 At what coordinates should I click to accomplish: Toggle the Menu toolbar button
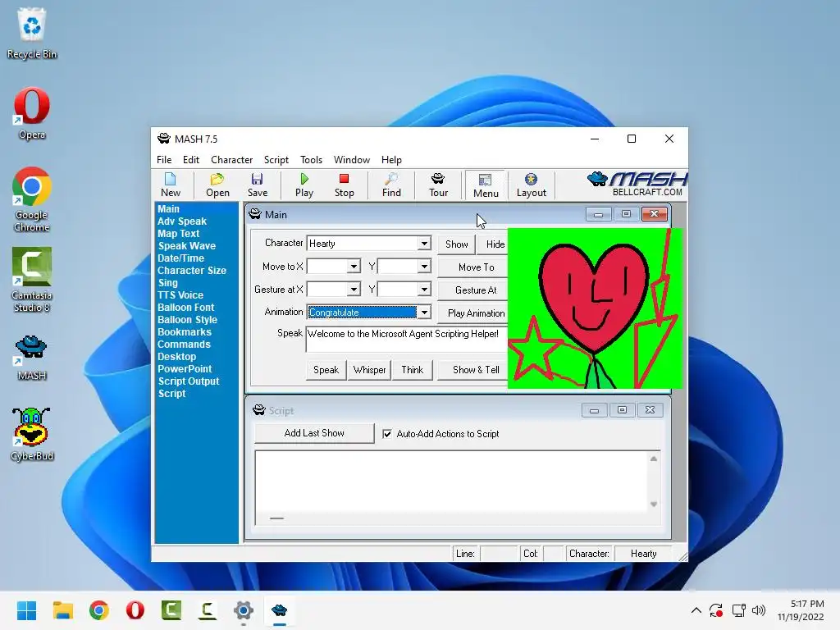[486, 185]
